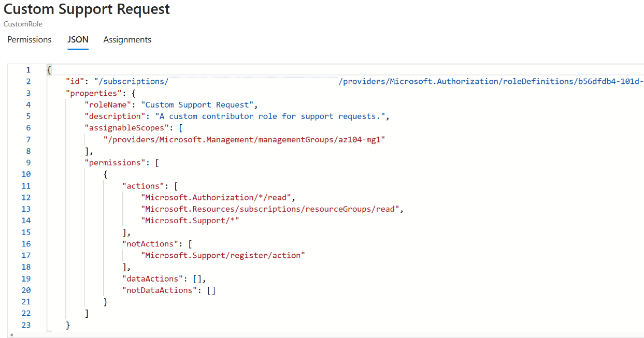644x338 pixels.
Task: Click the "Microsoft.Support/register/action" string
Action: (x=223, y=255)
